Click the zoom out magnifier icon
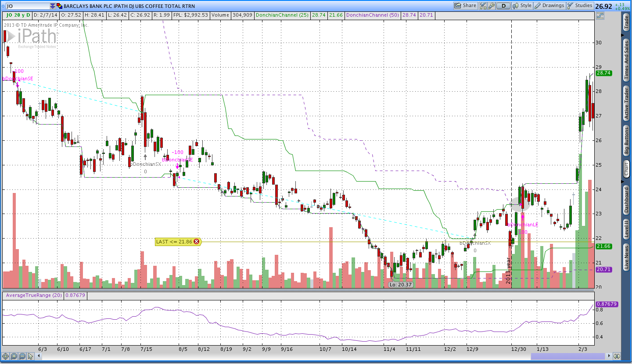The image size is (632, 364). [x=22, y=356]
